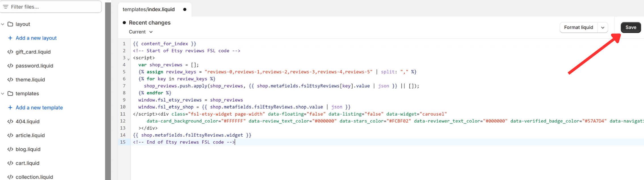
Task: Open the Format liquid dropdown arrow
Action: 603,28
